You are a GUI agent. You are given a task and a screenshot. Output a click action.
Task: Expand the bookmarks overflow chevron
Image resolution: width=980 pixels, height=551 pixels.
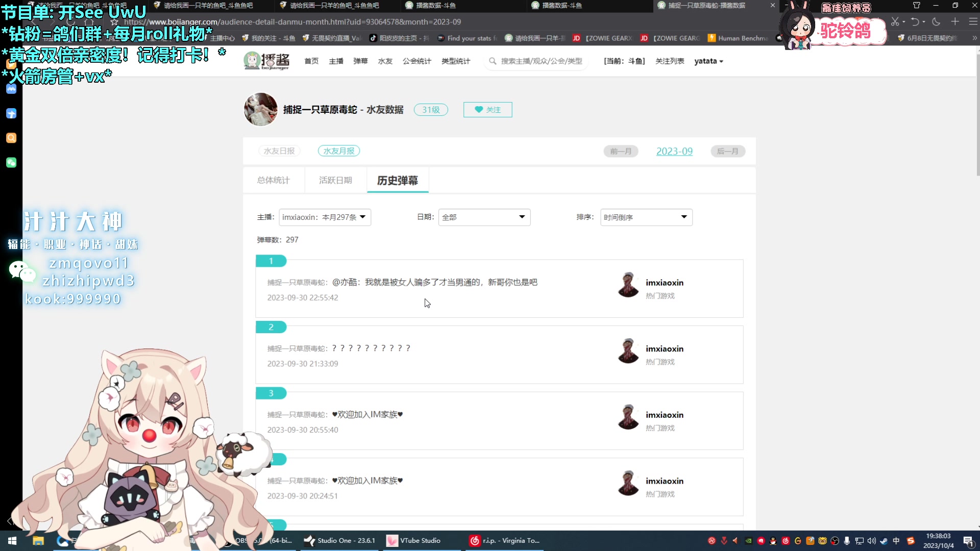(x=974, y=38)
